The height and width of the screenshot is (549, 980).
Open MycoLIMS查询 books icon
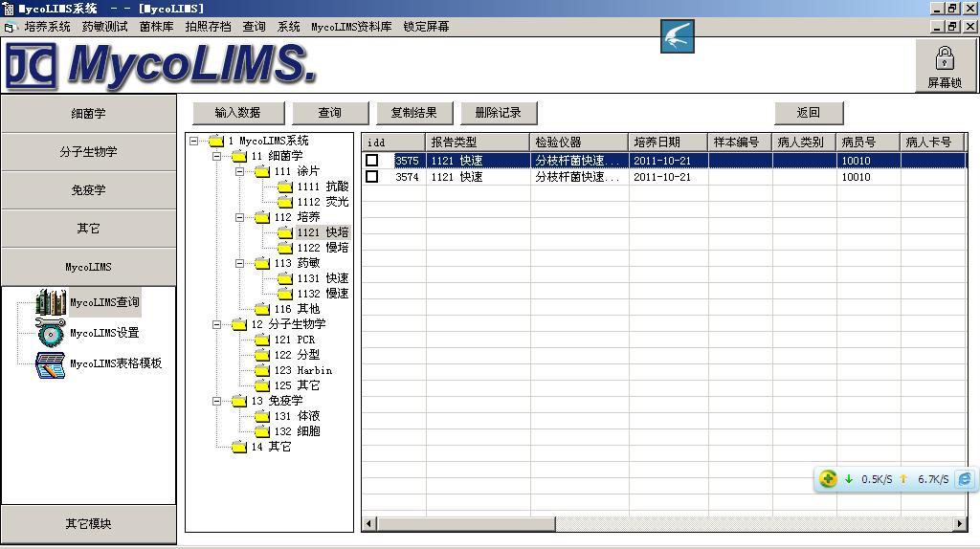pos(50,302)
